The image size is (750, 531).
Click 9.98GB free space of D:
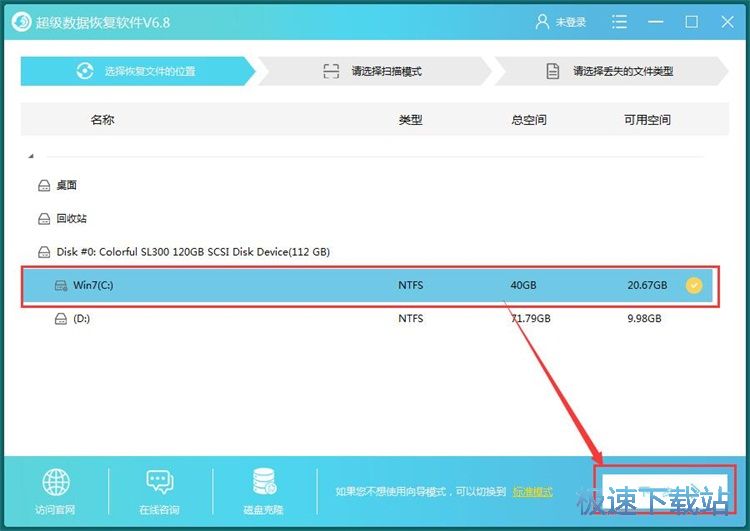pos(644,319)
